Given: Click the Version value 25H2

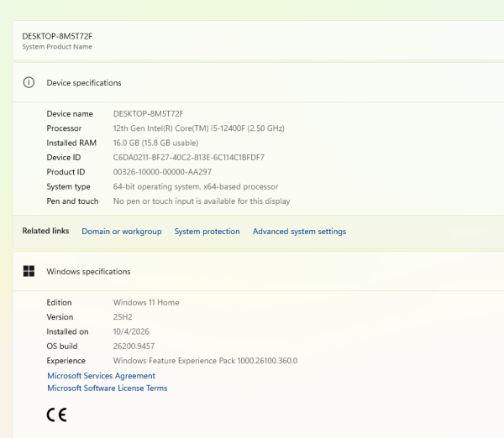Looking at the screenshot, I should coord(123,317).
